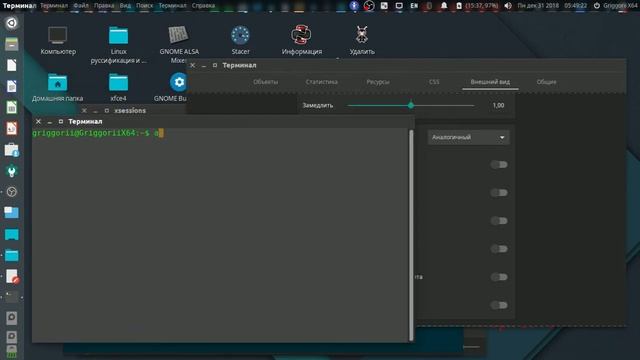Click the screen display icon in the top panel
The height and width of the screenshot is (360, 640).
[x=399, y=6]
